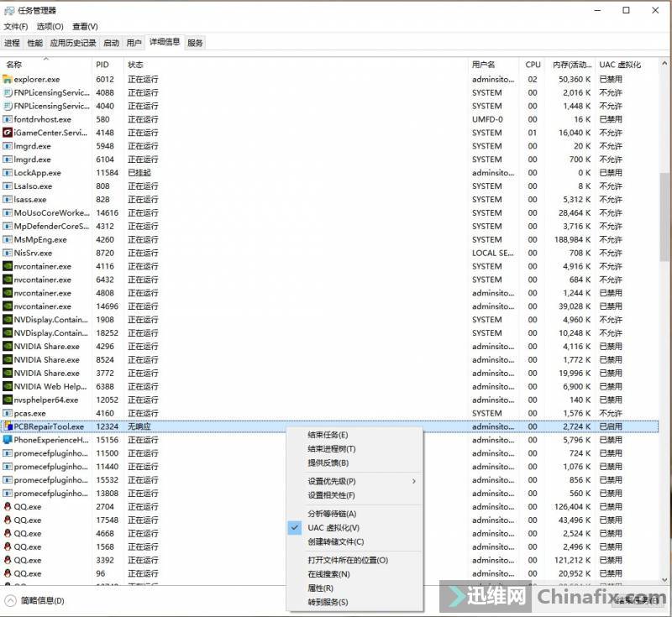672x617 pixels.
Task: Choose 转到服务(S) menu entry
Action: [354, 602]
